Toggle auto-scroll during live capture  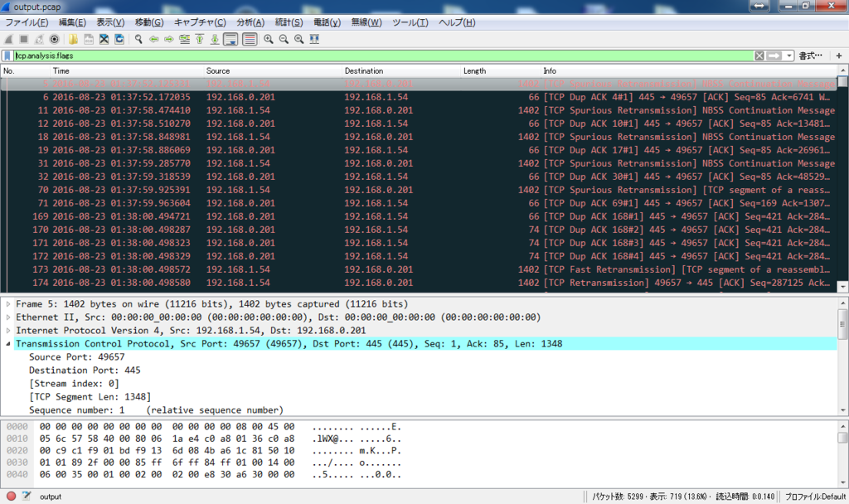[230, 39]
